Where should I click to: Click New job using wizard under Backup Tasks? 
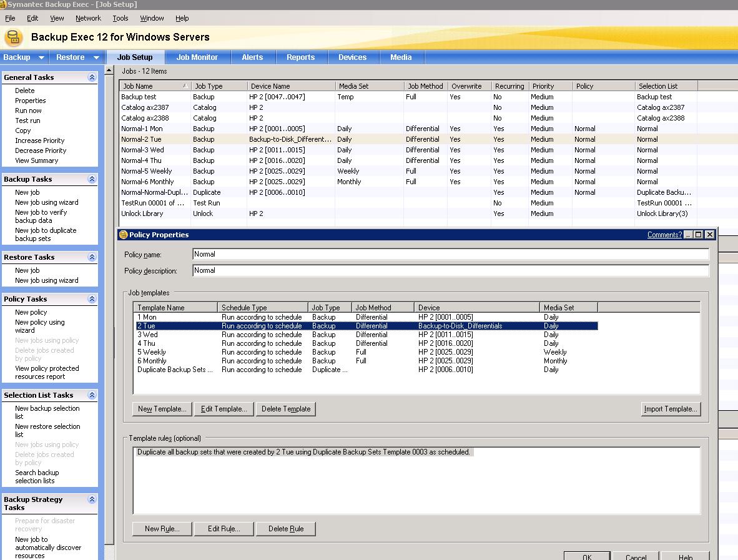click(47, 202)
